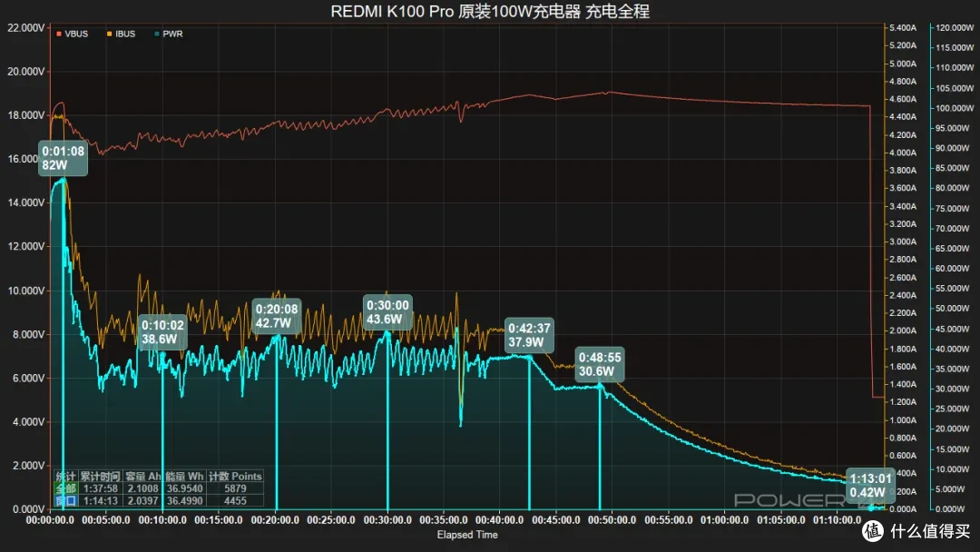Select the 0:42:37 37.9W marker
980x552 pixels.
pos(529,334)
